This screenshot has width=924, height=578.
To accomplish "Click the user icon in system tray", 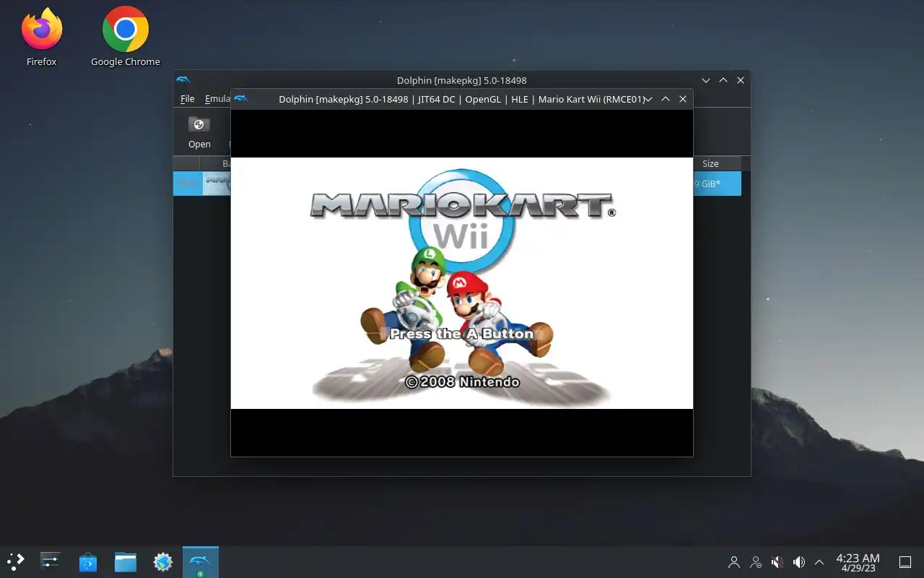I will point(734,561).
